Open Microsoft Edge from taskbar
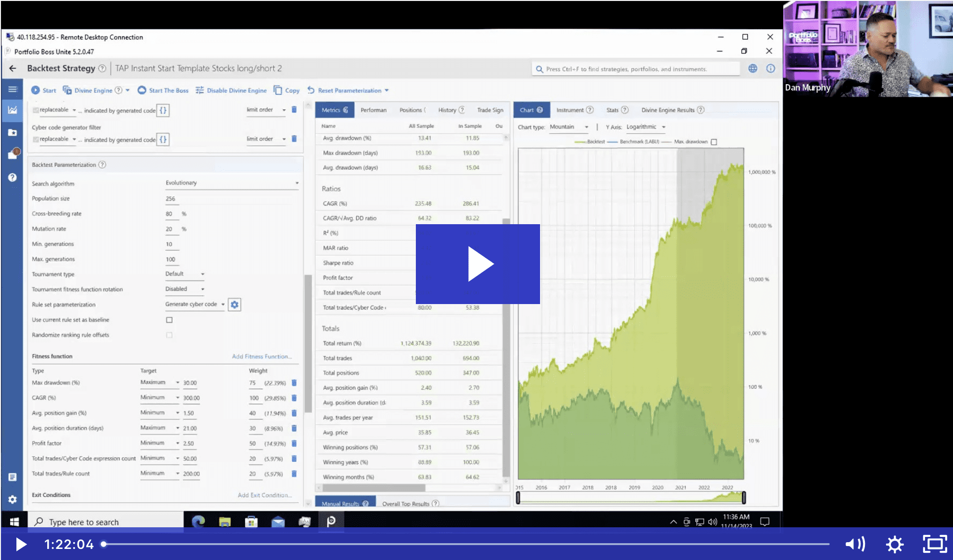The width and height of the screenshot is (953, 560). point(198,522)
